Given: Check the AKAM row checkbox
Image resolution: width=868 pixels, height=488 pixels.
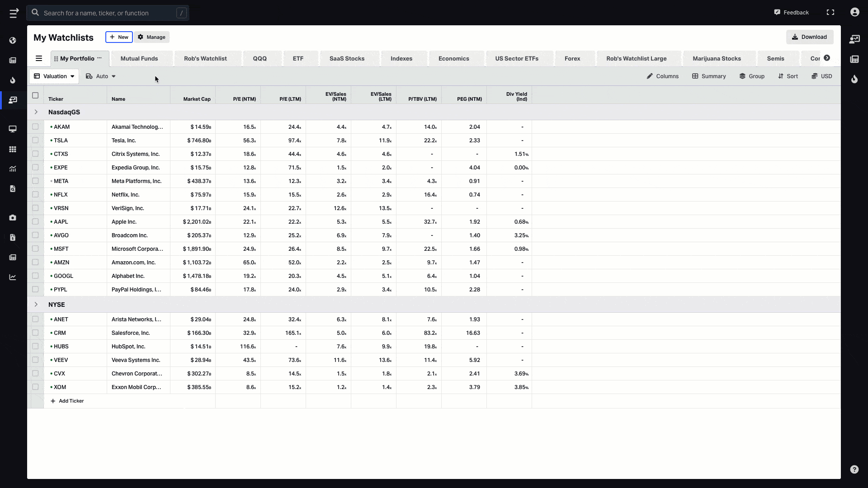Looking at the screenshot, I should 35,127.
